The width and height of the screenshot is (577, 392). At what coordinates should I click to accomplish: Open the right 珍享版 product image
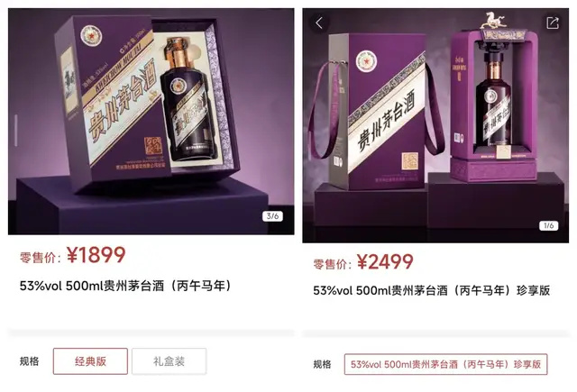[435, 125]
